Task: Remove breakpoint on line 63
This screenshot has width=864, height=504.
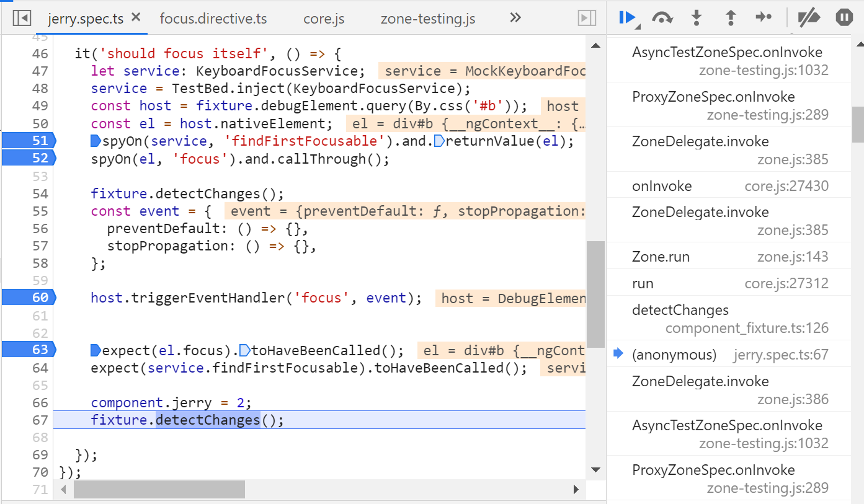Action: [x=29, y=350]
